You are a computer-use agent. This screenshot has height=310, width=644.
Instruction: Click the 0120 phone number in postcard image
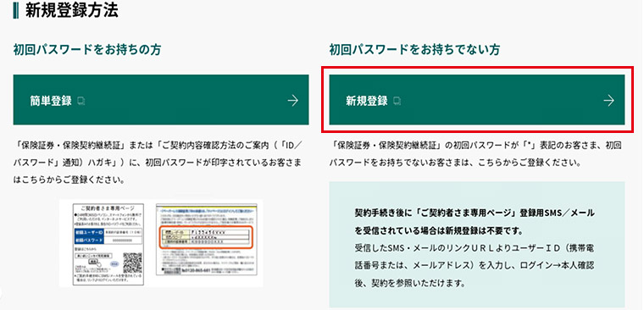click(196, 270)
